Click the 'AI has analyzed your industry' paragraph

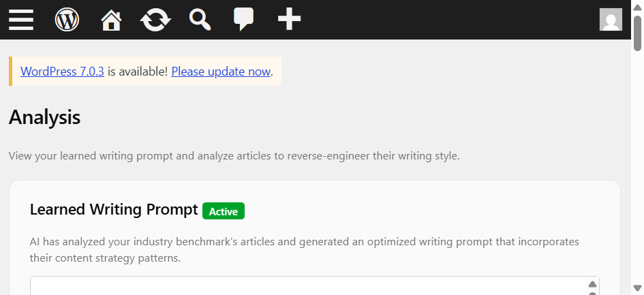coord(305,250)
